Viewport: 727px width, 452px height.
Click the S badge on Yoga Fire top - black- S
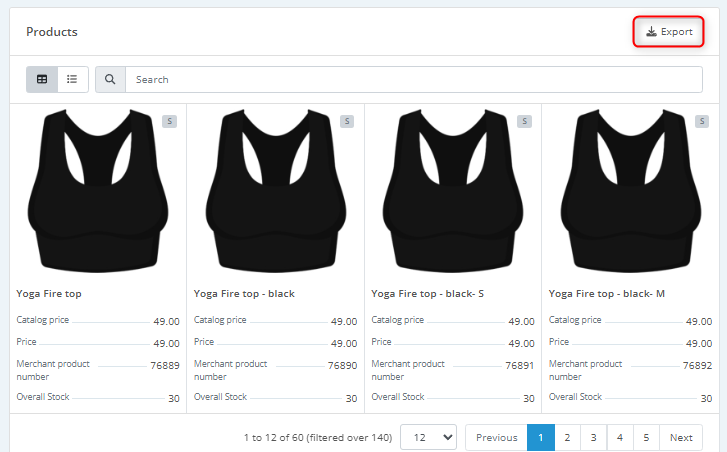[x=524, y=121]
